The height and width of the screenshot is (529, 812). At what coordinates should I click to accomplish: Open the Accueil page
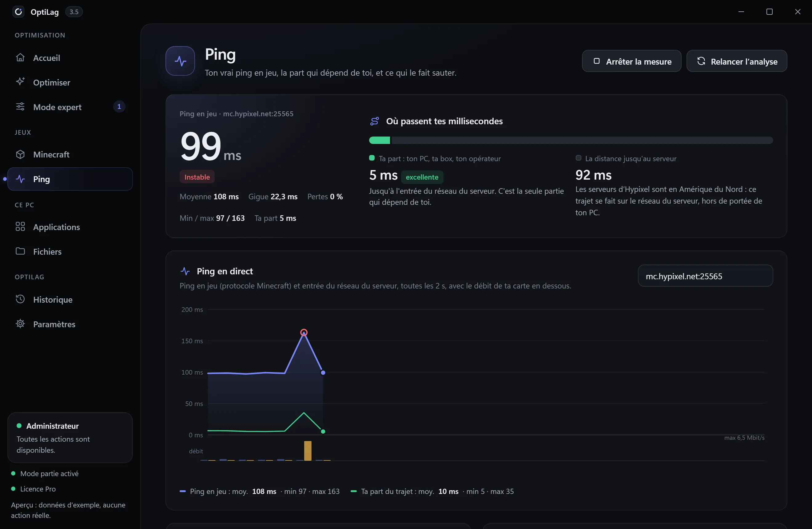coord(70,58)
